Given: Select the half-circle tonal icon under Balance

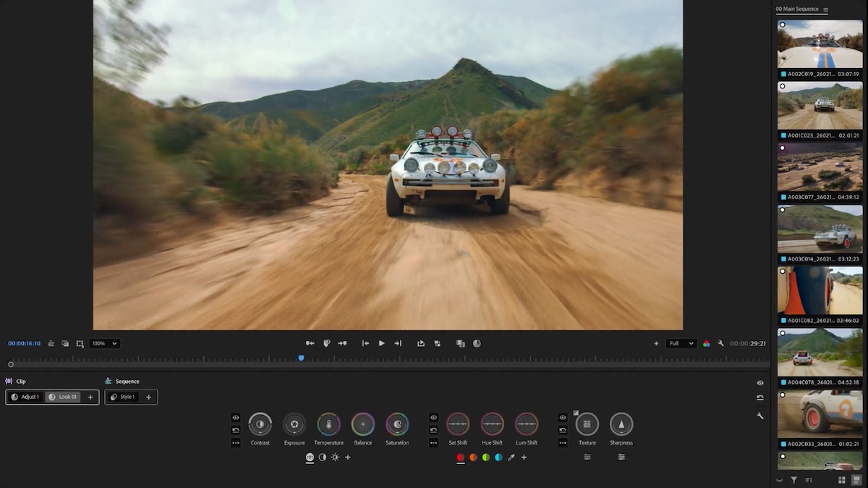Looking at the screenshot, I should pyautogui.click(x=323, y=458).
